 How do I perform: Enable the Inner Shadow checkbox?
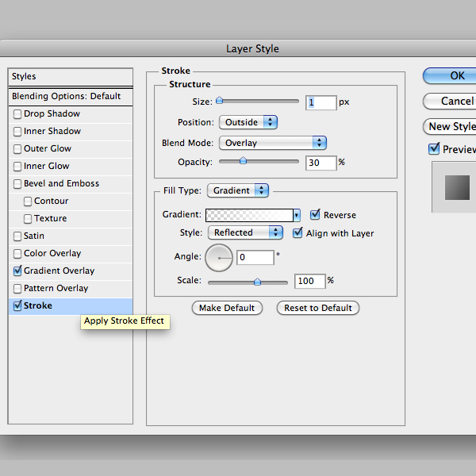17,132
